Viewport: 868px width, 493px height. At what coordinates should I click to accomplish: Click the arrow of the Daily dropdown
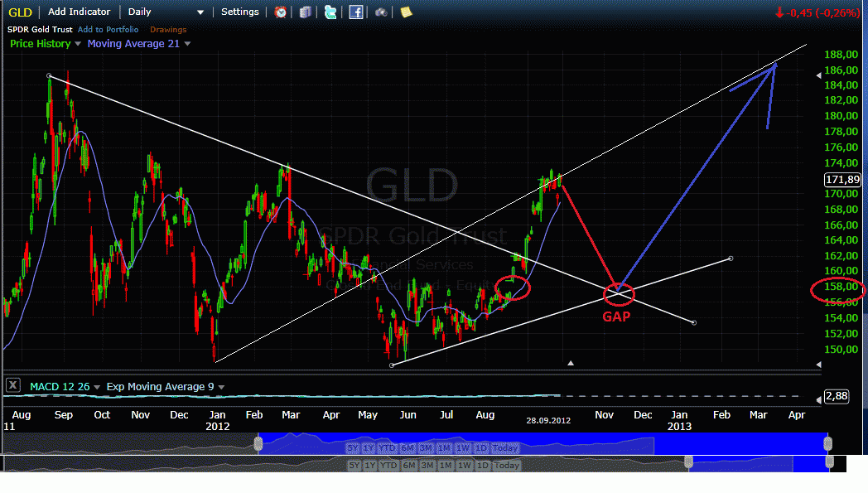click(200, 12)
